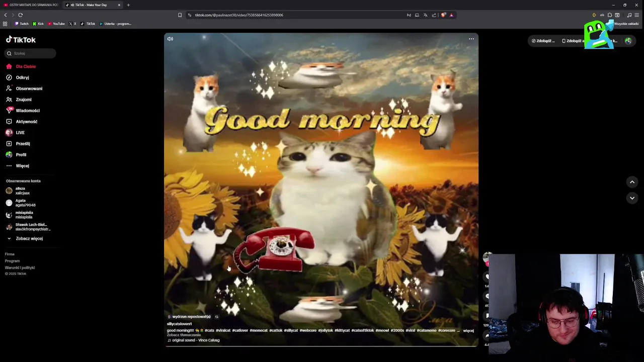
Task: Expand the Firma footer section
Action: tap(10, 254)
